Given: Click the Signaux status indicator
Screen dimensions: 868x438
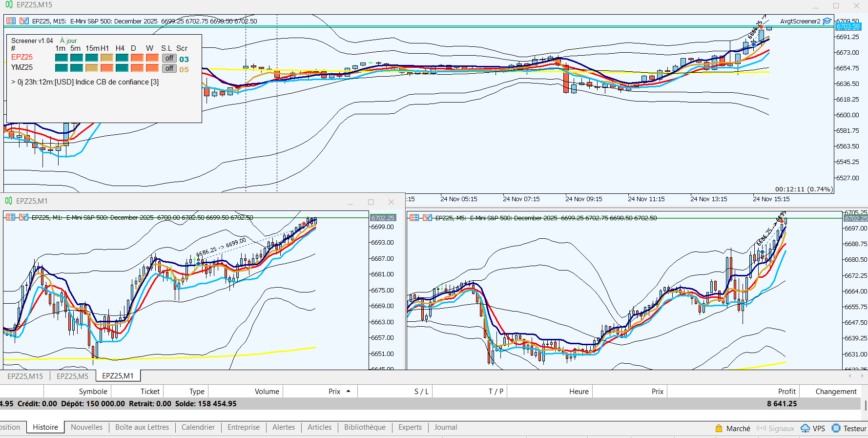Looking at the screenshot, I should (x=775, y=428).
